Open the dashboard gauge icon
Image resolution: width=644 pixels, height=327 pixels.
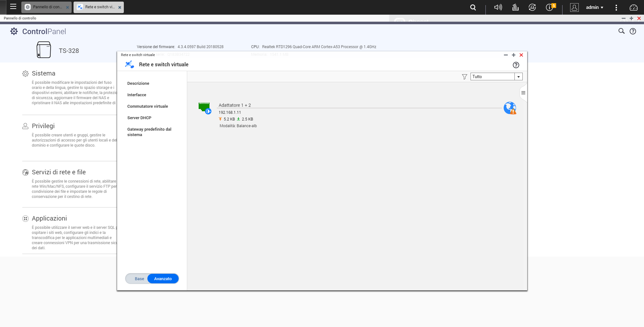point(633,7)
